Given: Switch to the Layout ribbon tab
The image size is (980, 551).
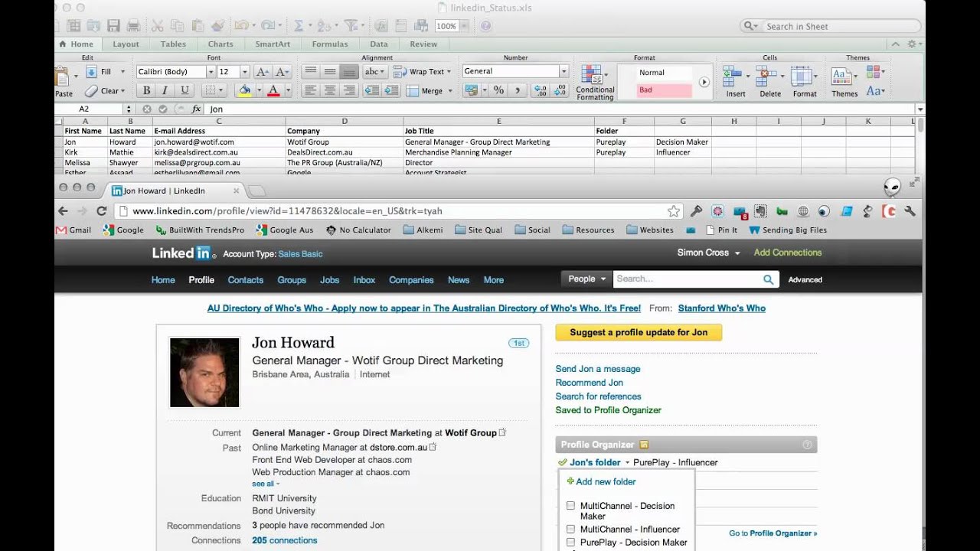Looking at the screenshot, I should pos(126,44).
